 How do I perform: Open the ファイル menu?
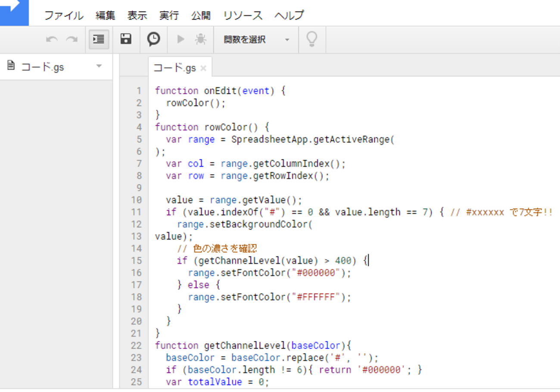click(x=64, y=16)
